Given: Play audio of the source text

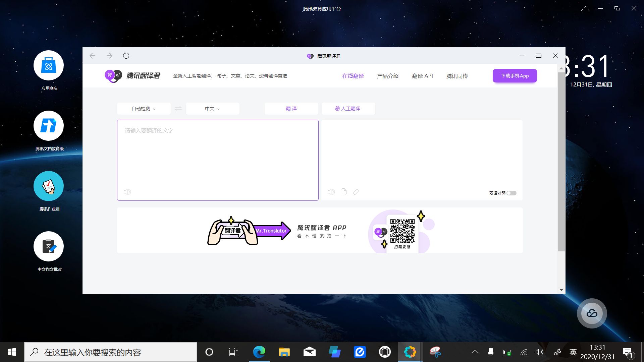Looking at the screenshot, I should point(127,192).
